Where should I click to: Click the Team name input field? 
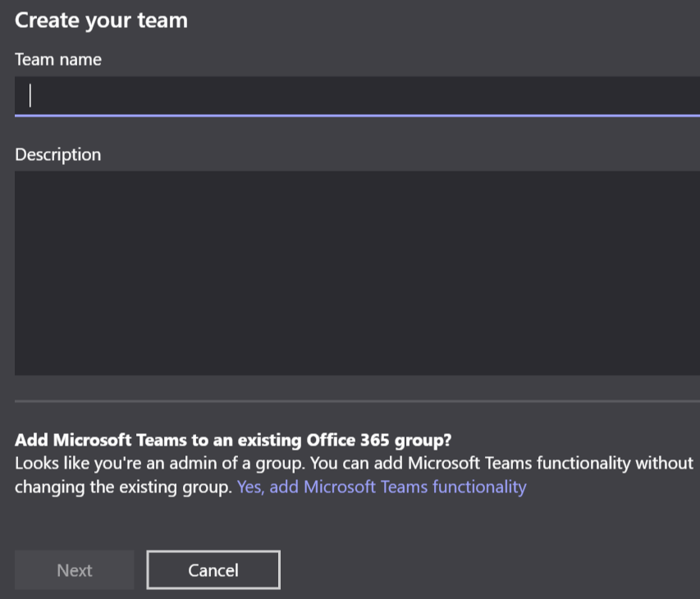pos(357,96)
